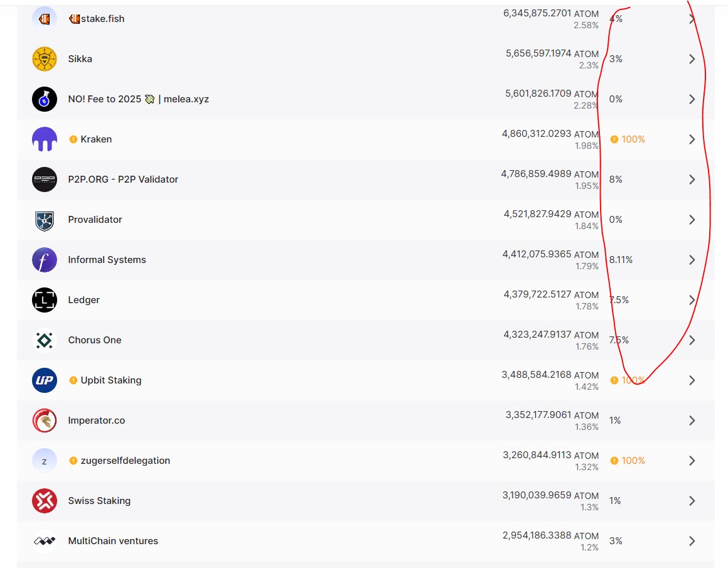Image resolution: width=728 pixels, height=568 pixels.
Task: Click the Swiss Staking logo
Action: (45, 501)
